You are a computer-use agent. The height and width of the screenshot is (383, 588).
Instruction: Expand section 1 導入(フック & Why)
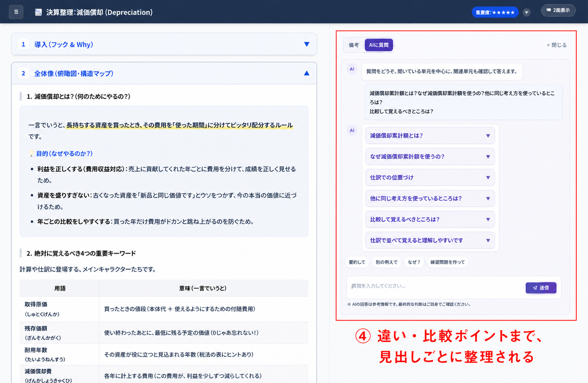[164, 44]
